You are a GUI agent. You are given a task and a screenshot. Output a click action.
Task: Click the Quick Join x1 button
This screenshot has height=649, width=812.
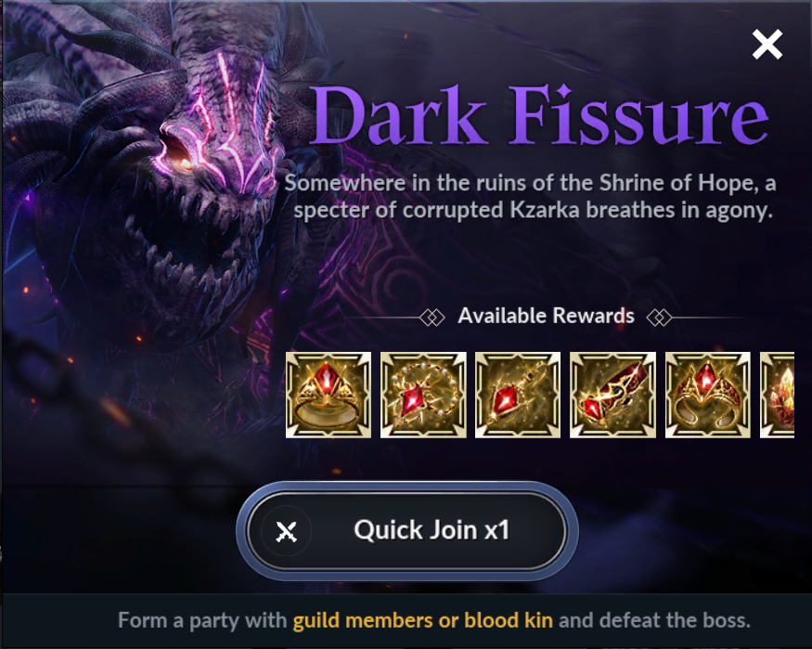pos(407,531)
